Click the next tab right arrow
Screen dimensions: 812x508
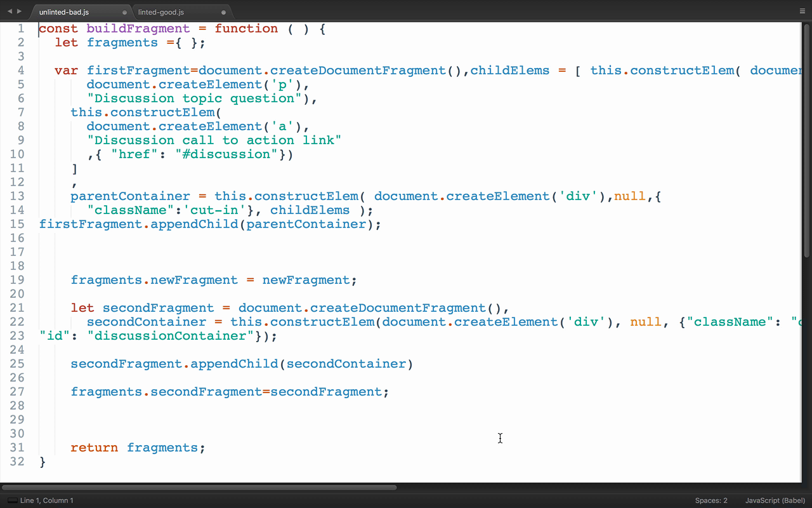click(x=20, y=11)
